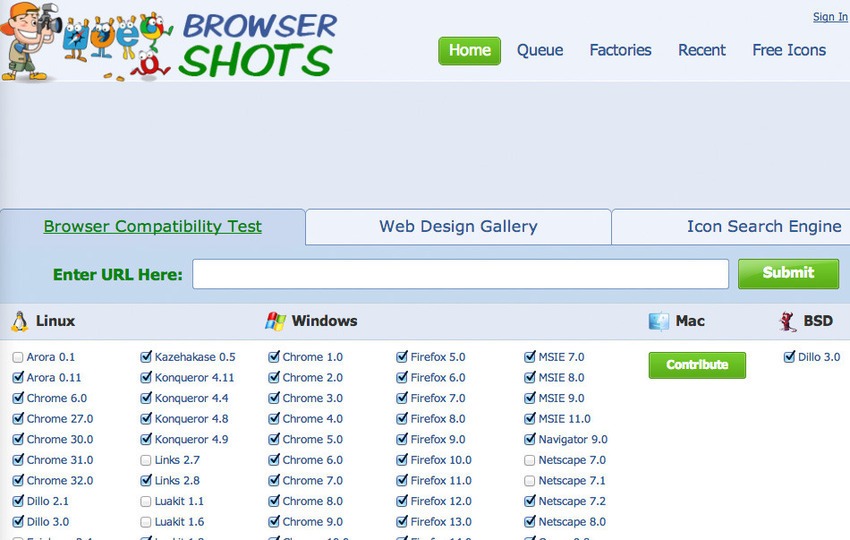Click the Firefox 12.0 label
Viewport: 850px width, 540px height.
coord(441,502)
